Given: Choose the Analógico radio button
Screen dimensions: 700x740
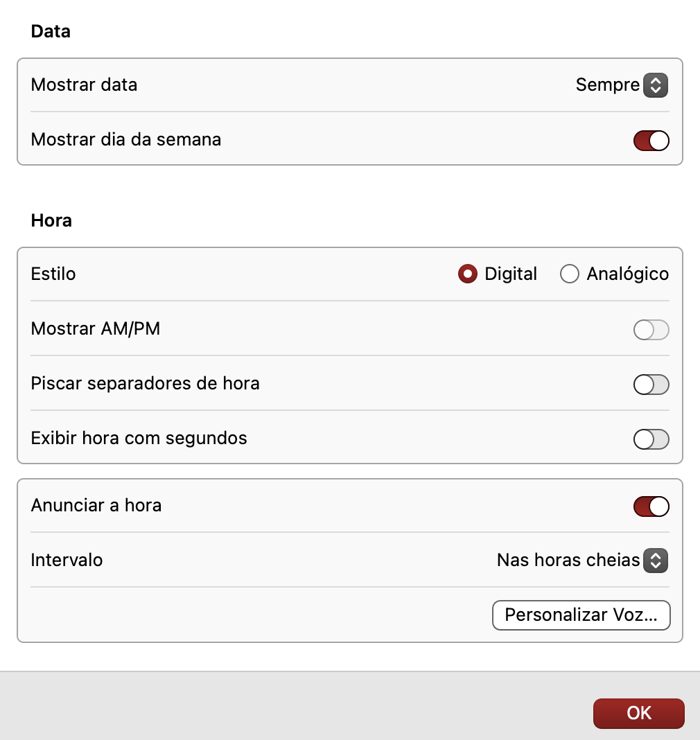Looking at the screenshot, I should click(569, 274).
